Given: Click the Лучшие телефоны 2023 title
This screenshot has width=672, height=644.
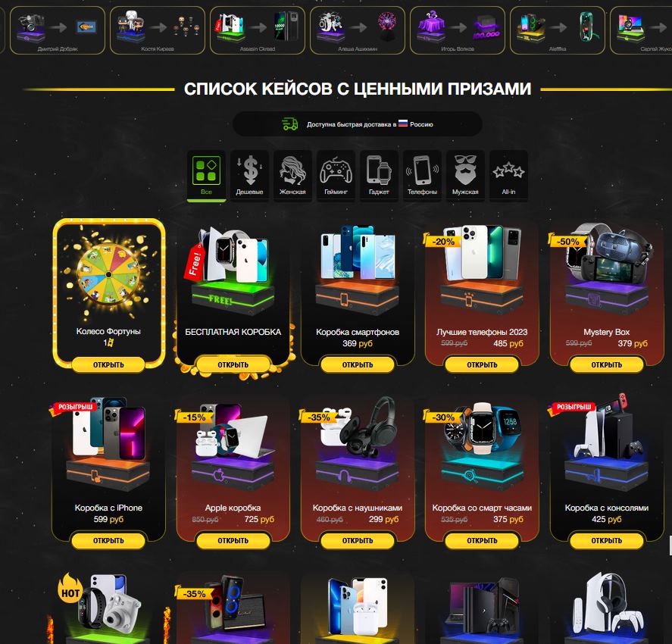Looking at the screenshot, I should (x=482, y=332).
